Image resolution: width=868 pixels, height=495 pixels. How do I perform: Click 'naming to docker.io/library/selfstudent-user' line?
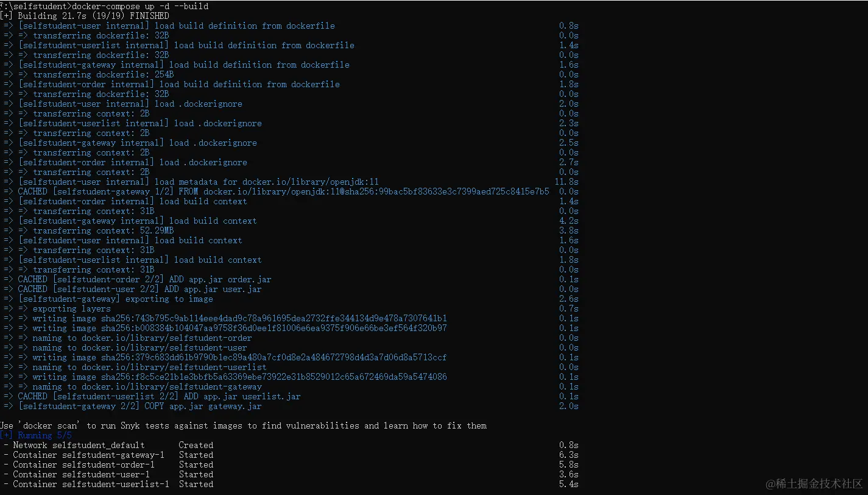point(125,347)
